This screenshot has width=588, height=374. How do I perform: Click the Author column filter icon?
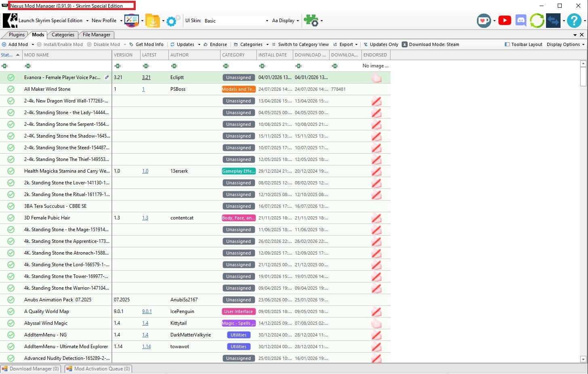click(174, 66)
